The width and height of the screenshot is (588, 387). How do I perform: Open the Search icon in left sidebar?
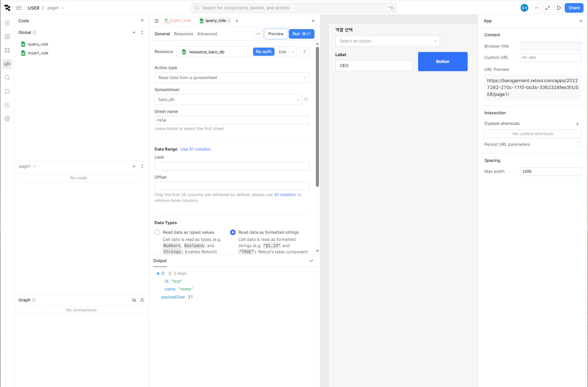(7, 78)
